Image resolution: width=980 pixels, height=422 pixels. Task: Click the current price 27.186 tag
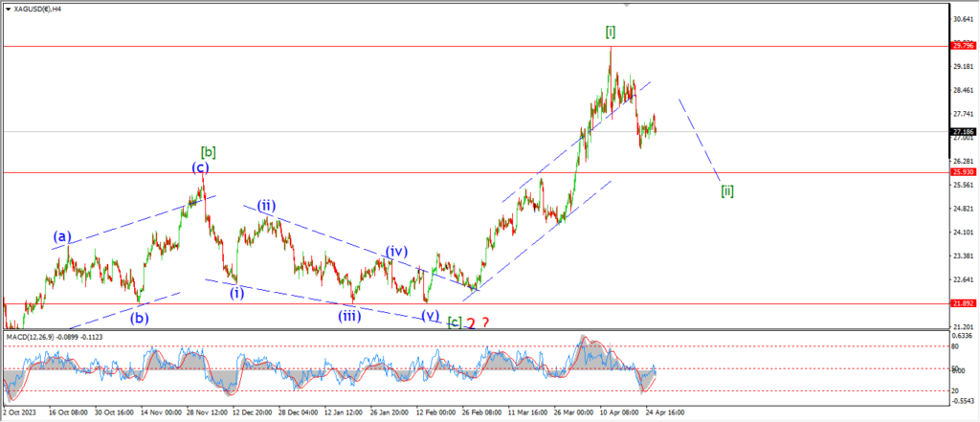click(x=962, y=132)
